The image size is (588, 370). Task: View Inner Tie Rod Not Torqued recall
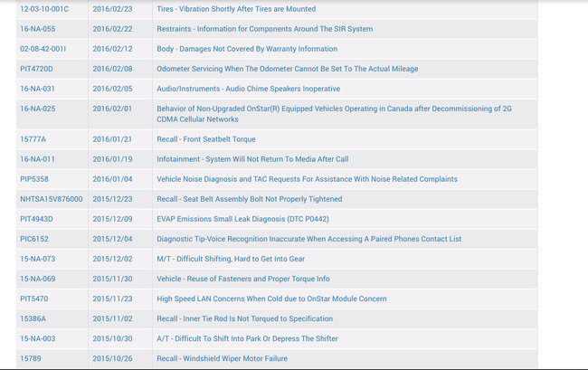click(244, 318)
